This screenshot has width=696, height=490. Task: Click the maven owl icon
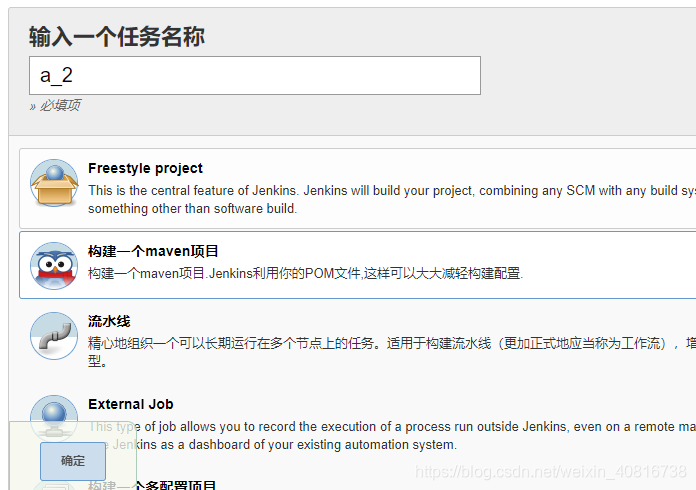click(54, 266)
